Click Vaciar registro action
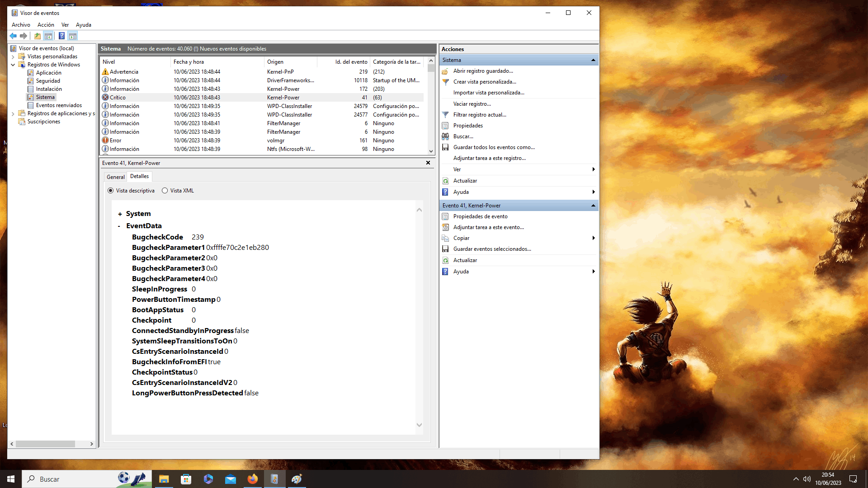This screenshot has width=868, height=488. pos(472,104)
